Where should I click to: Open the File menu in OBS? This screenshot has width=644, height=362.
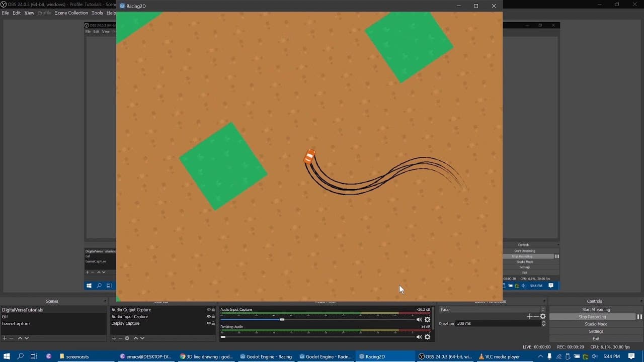click(6, 13)
